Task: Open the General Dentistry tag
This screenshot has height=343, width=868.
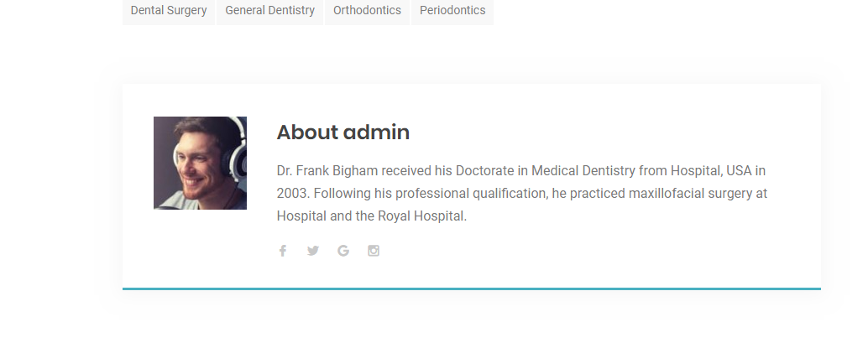Action: [269, 11]
